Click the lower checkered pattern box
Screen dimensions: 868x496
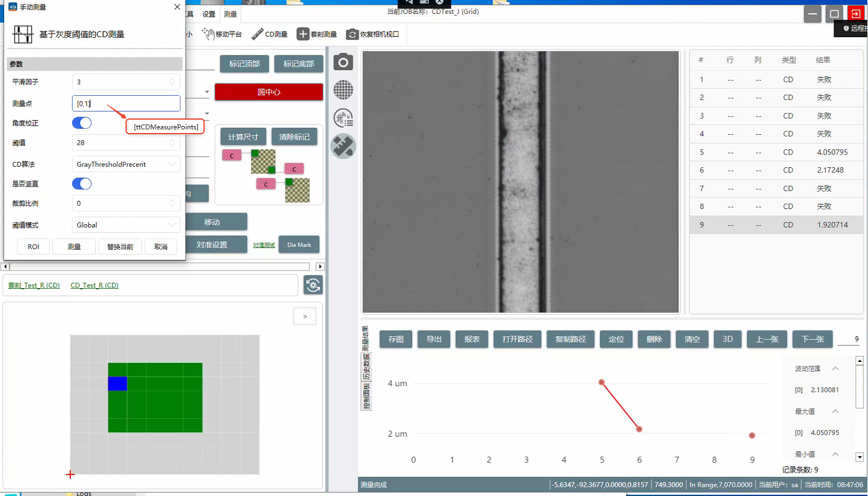297,191
